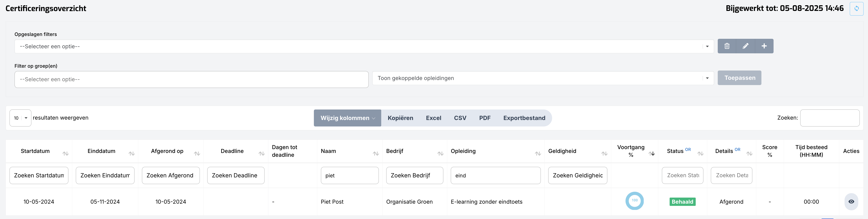Edit saved filter with pencil icon
Viewport: 868px width, 219px height.
(x=745, y=46)
